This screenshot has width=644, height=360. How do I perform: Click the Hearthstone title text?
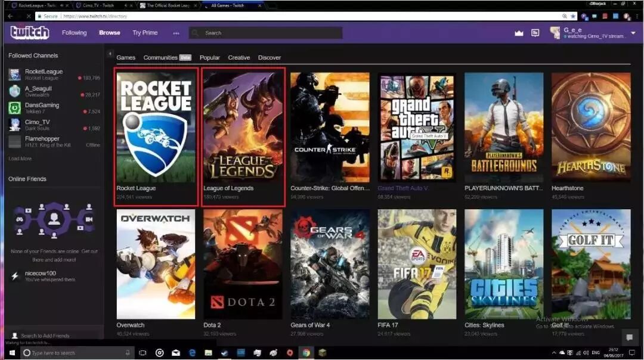tap(567, 188)
